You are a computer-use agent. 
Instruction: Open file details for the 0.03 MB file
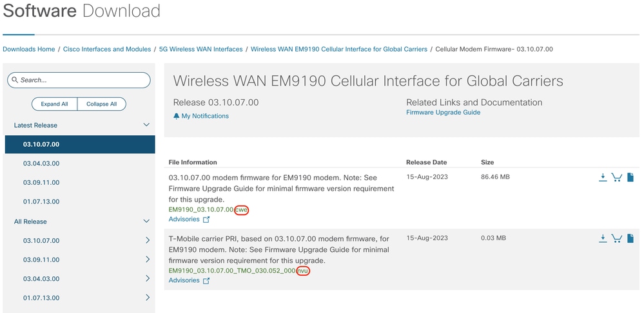630,238
